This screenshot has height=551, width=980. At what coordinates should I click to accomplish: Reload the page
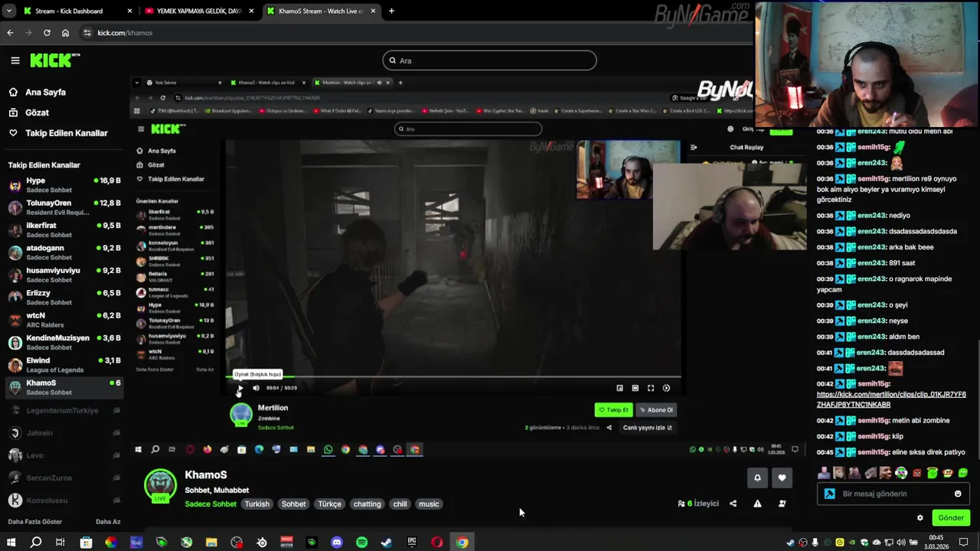click(47, 33)
